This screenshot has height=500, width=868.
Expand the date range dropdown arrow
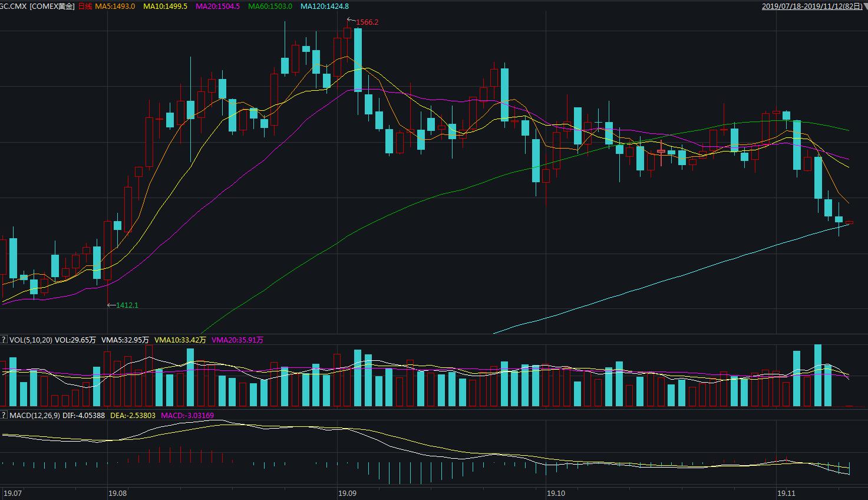(x=864, y=6)
